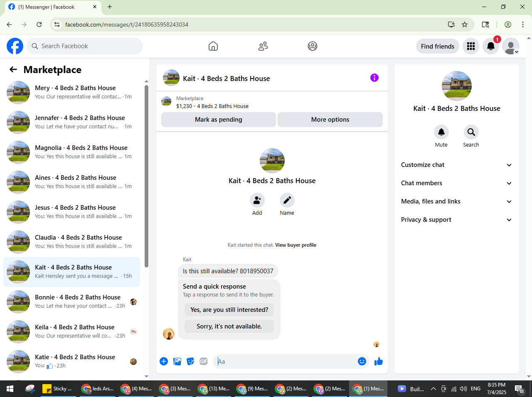Open the account profile avatar menu
The height and width of the screenshot is (397, 532).
coord(511,46)
